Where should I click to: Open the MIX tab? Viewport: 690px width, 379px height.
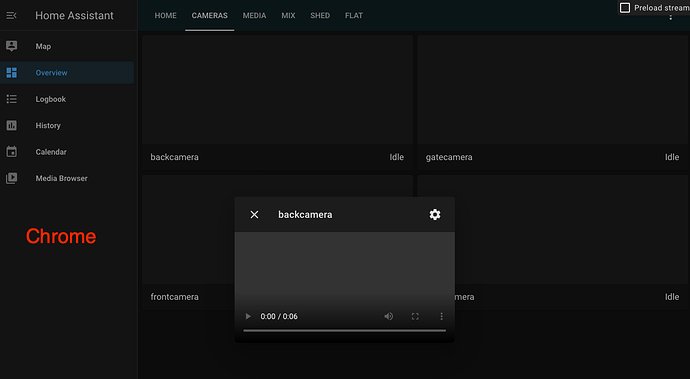click(288, 15)
